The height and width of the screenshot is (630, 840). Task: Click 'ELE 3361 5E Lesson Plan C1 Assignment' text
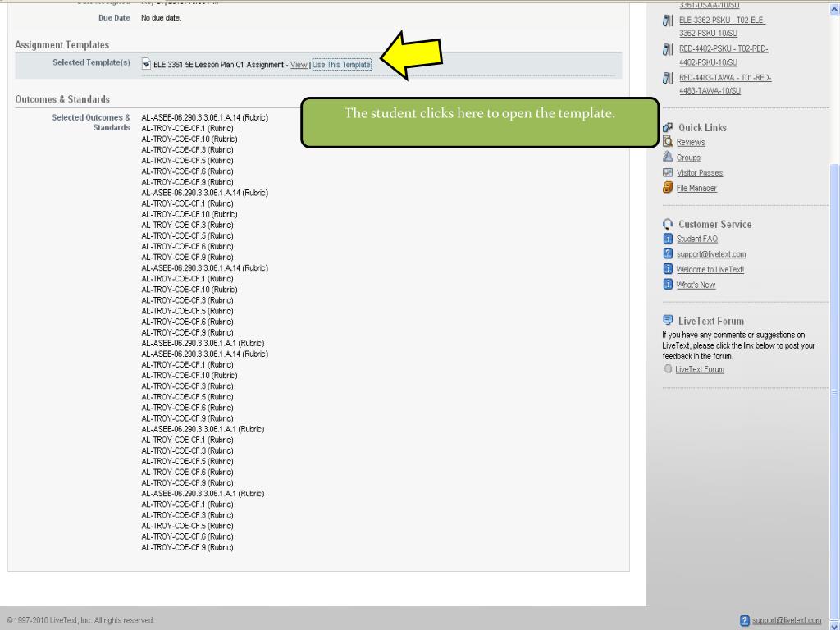tap(218, 65)
